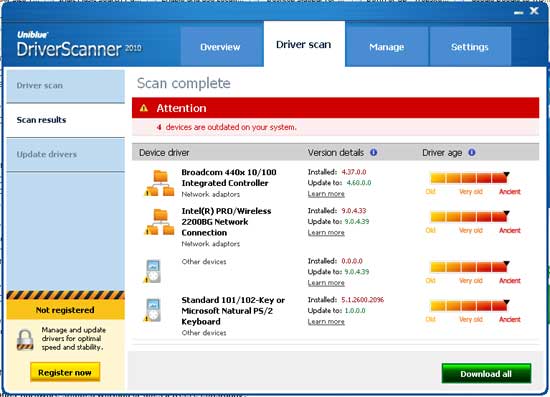Click the Standard Keyboard device icon

(x=153, y=310)
